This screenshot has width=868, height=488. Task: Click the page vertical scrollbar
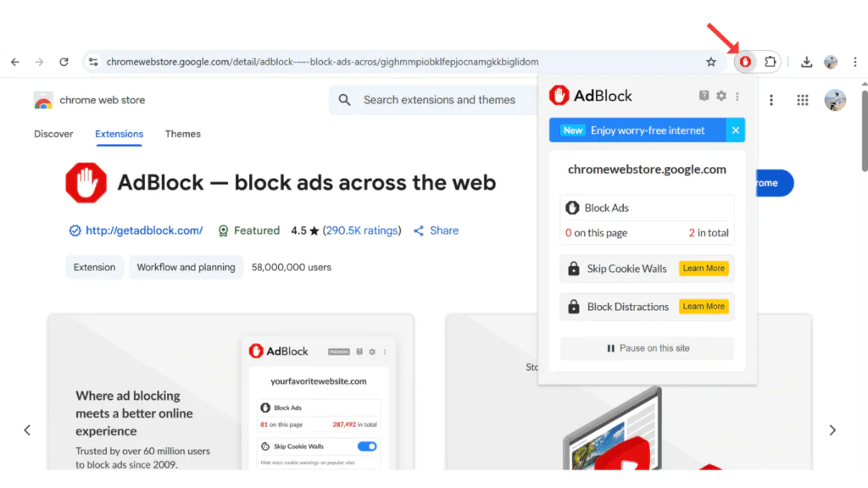click(x=864, y=133)
